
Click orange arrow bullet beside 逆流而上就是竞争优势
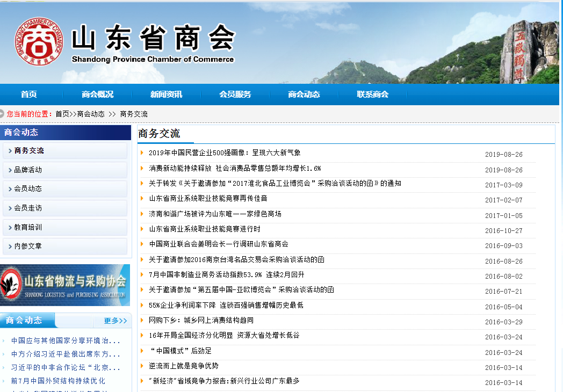click(x=142, y=366)
